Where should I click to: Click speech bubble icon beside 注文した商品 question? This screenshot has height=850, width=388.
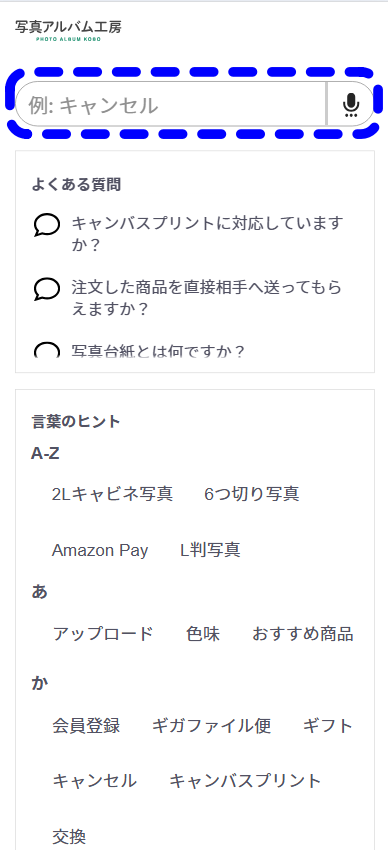(47, 288)
